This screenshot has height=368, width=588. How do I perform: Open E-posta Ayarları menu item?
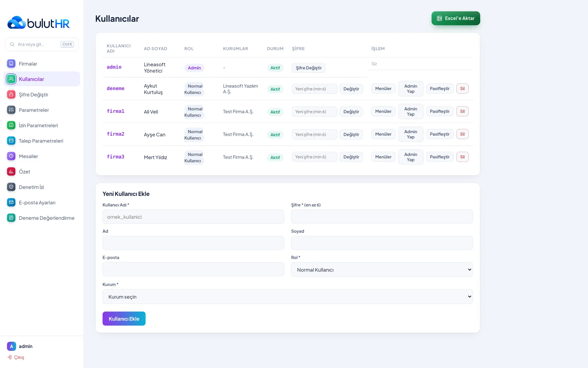tap(42, 202)
